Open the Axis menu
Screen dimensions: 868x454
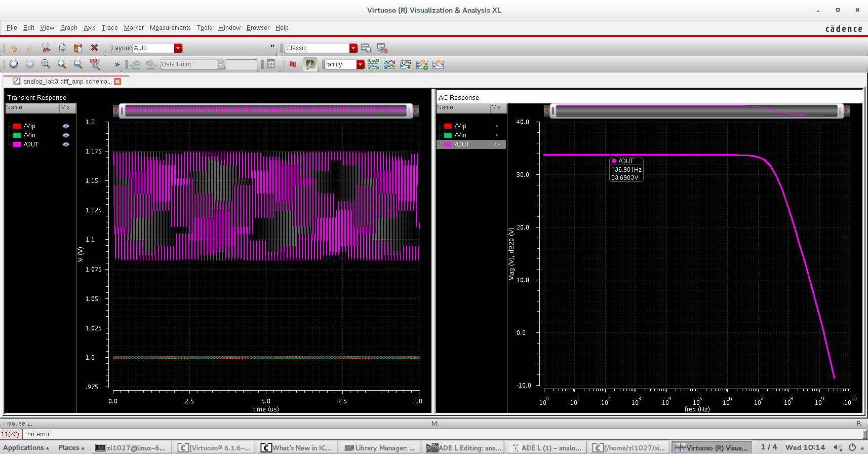pyautogui.click(x=90, y=28)
